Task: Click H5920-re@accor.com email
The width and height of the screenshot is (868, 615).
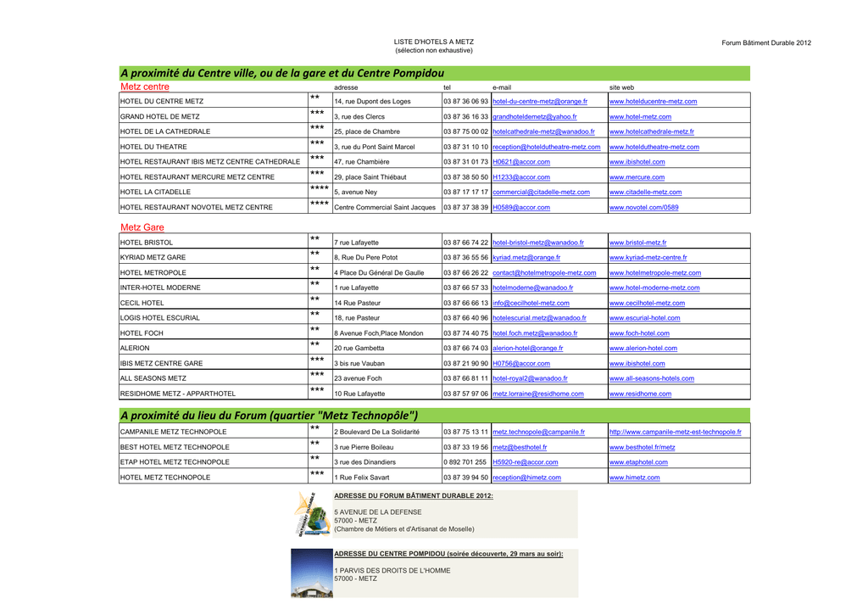Action: (526, 462)
